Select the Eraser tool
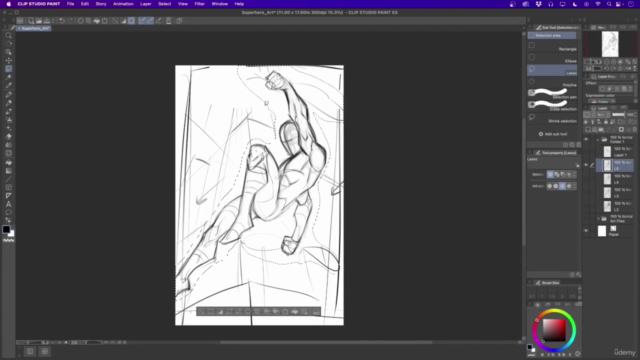Image resolution: width=640 pixels, height=360 pixels. click(x=9, y=136)
